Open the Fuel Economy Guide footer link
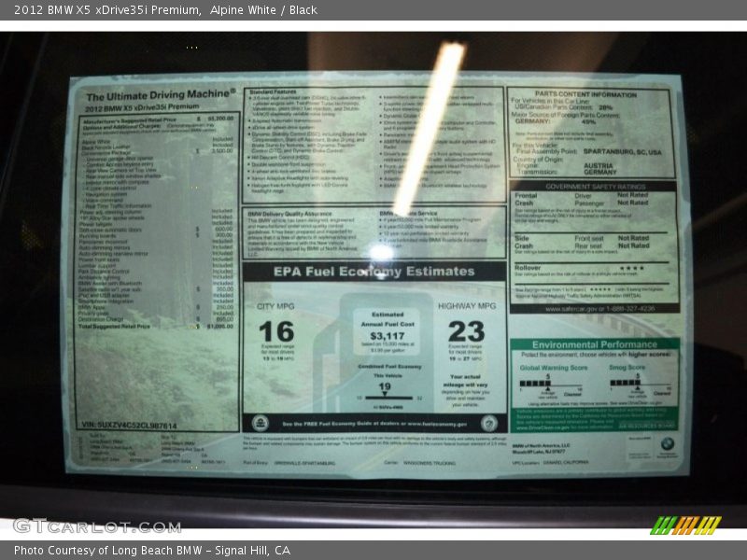This screenshot has width=747, height=560. pos(374,424)
